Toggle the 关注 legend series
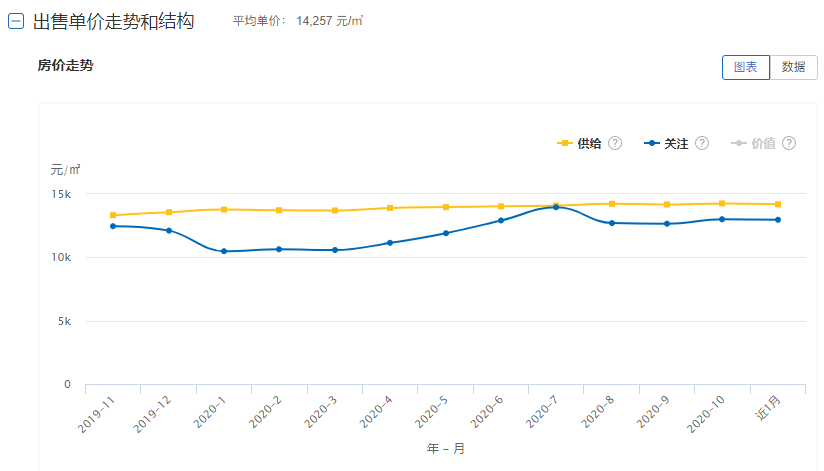 666,144
